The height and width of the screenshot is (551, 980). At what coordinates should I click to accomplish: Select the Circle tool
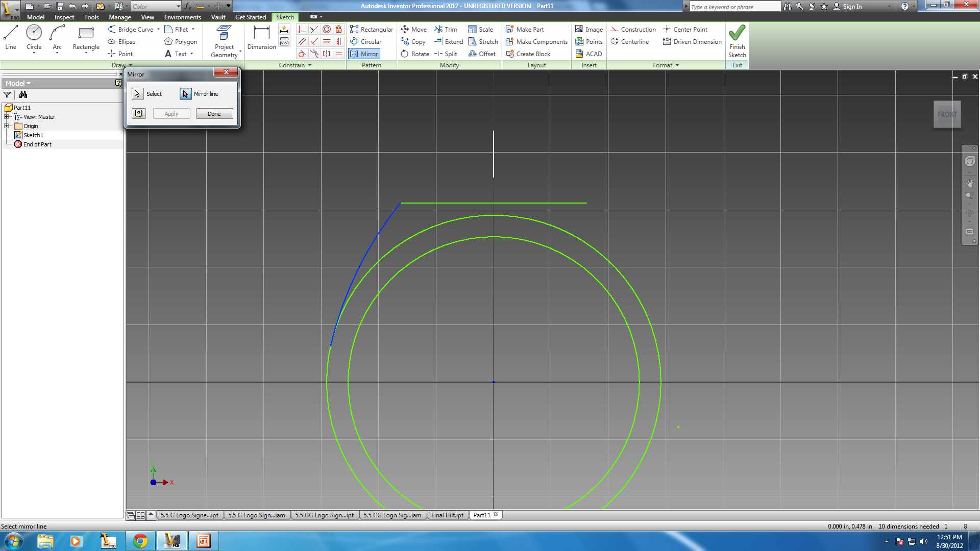point(34,37)
